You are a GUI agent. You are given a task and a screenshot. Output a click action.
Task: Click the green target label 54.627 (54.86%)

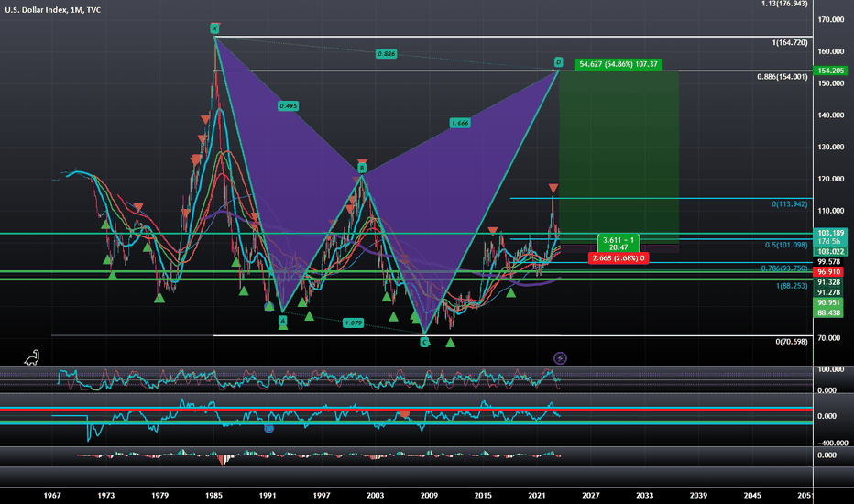pyautogui.click(x=619, y=64)
